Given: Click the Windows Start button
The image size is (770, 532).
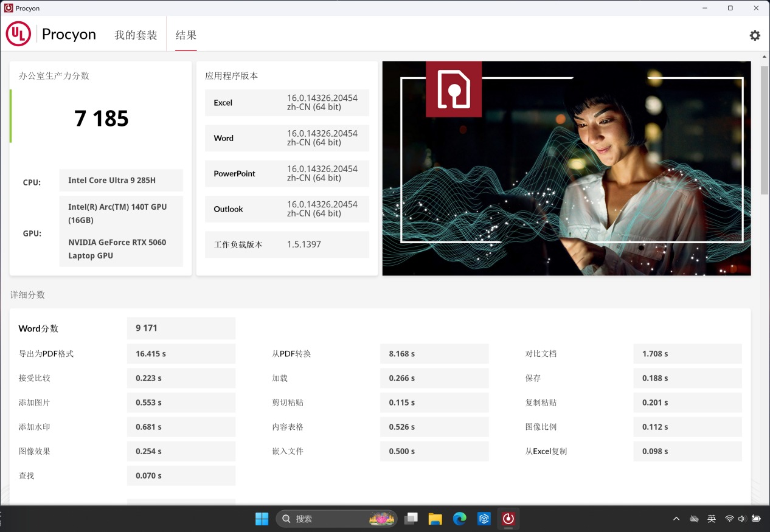Looking at the screenshot, I should tap(262, 519).
